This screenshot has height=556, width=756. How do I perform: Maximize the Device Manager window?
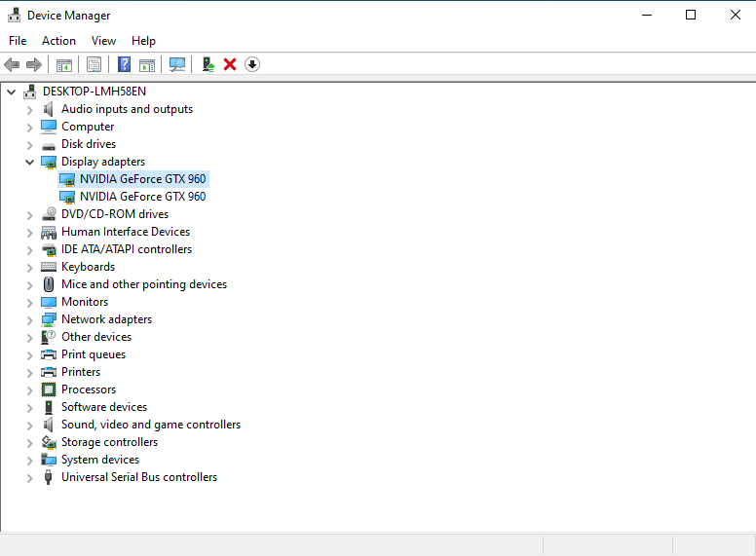pyautogui.click(x=691, y=15)
